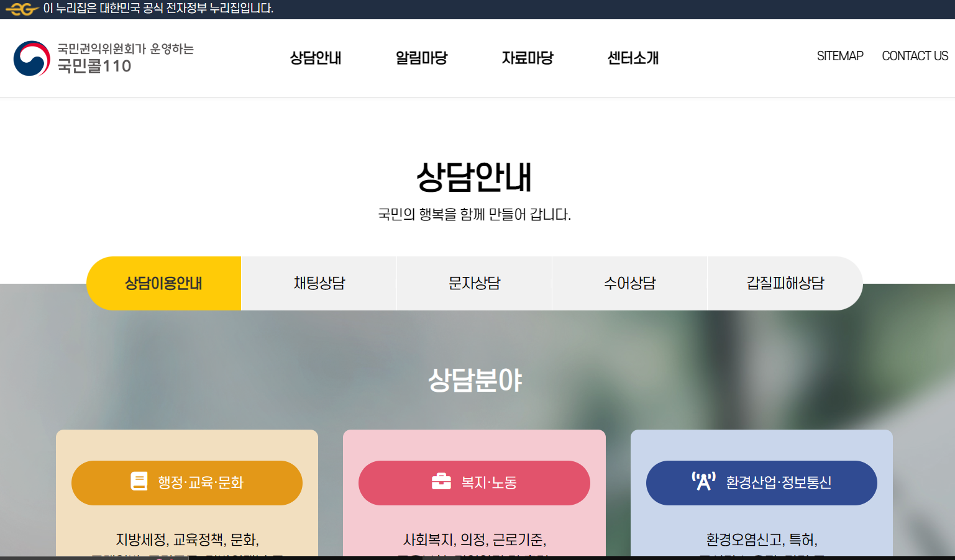Open the 센터소개 menu
Image resolution: width=955 pixels, height=560 pixels.
pos(633,58)
